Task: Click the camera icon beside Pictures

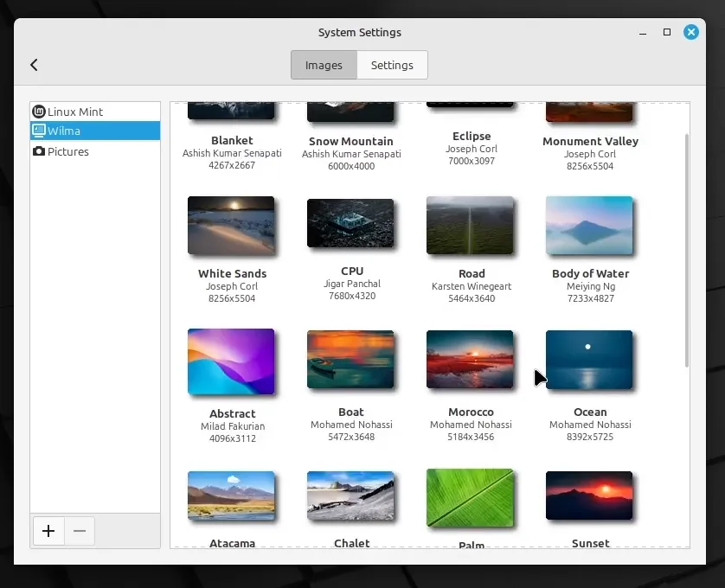Action: tap(38, 151)
